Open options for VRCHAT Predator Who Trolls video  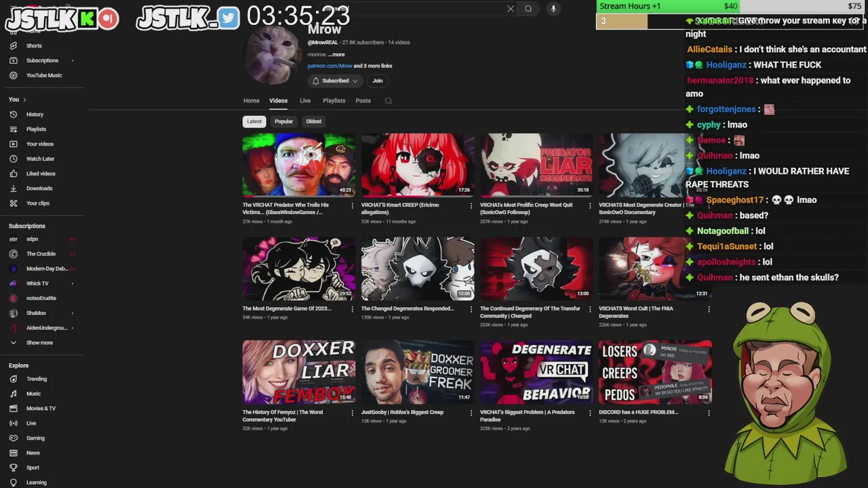click(x=352, y=205)
